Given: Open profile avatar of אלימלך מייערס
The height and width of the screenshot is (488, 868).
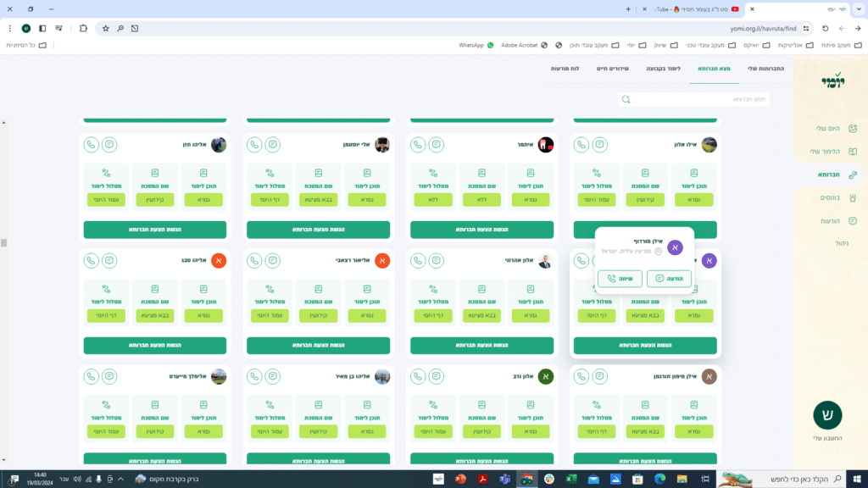Looking at the screenshot, I should (x=219, y=376).
